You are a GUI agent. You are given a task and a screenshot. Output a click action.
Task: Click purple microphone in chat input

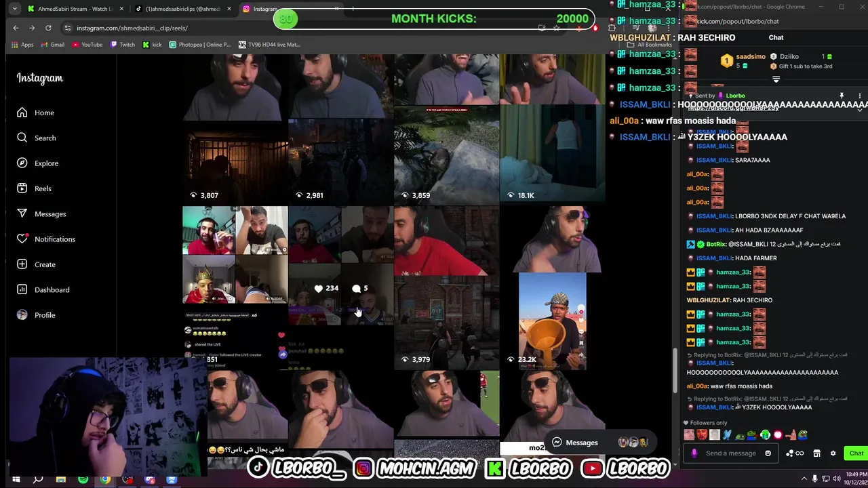694,453
